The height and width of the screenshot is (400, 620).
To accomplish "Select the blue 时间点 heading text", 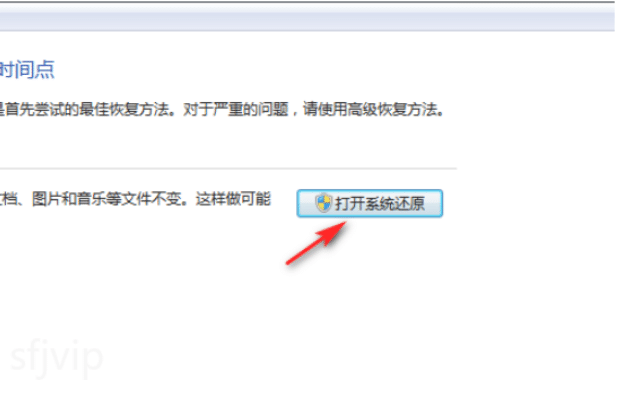I will point(27,70).
